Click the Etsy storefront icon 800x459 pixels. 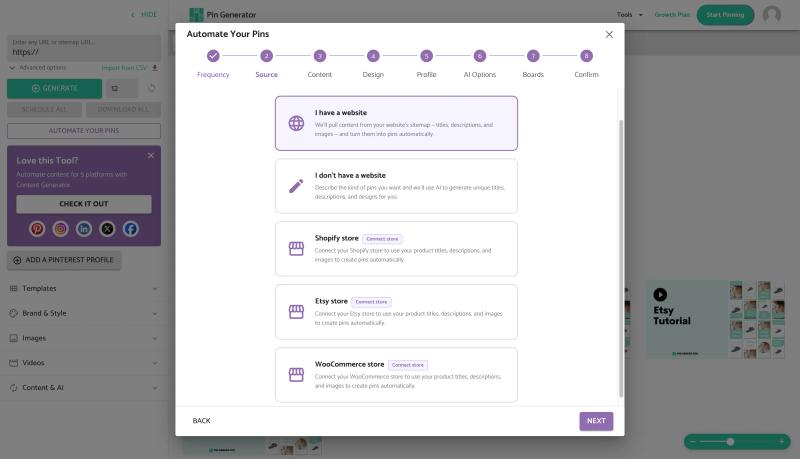point(296,312)
